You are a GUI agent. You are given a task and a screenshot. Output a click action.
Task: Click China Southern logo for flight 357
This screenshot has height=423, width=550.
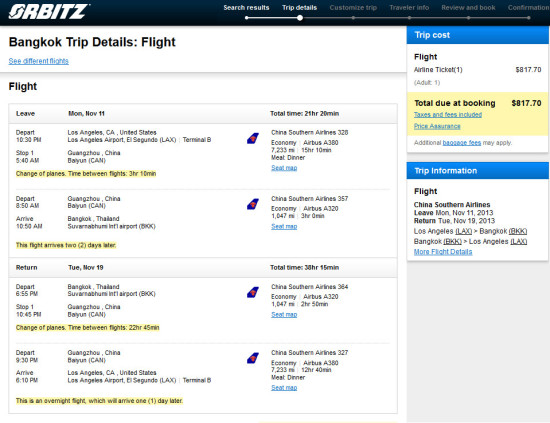253,204
